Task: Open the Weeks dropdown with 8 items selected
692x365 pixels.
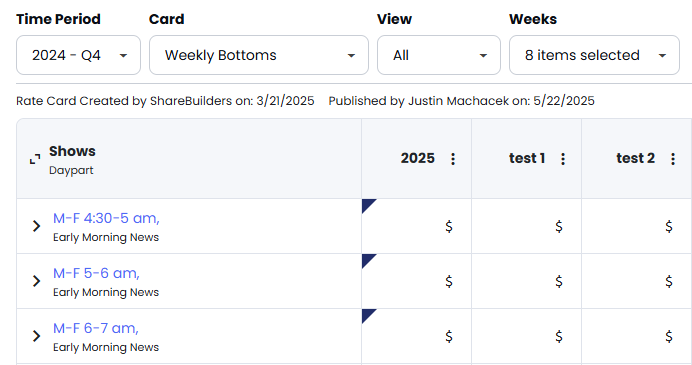Action: 594,55
